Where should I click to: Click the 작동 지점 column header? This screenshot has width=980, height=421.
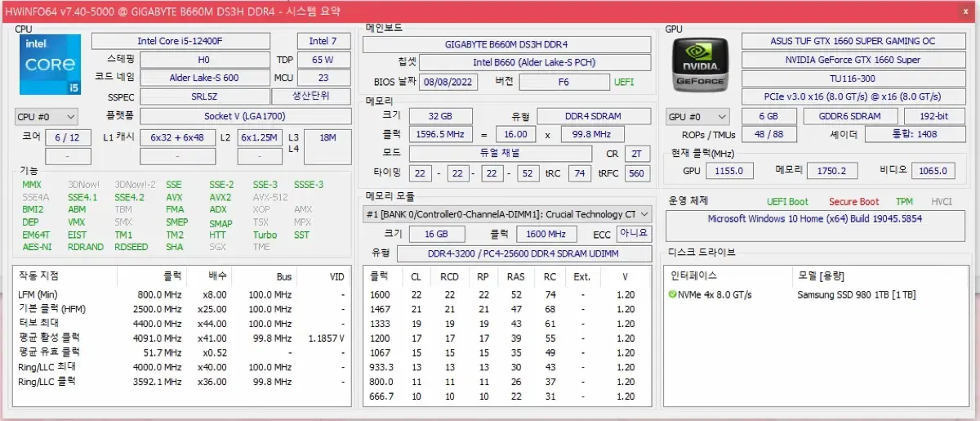point(39,276)
